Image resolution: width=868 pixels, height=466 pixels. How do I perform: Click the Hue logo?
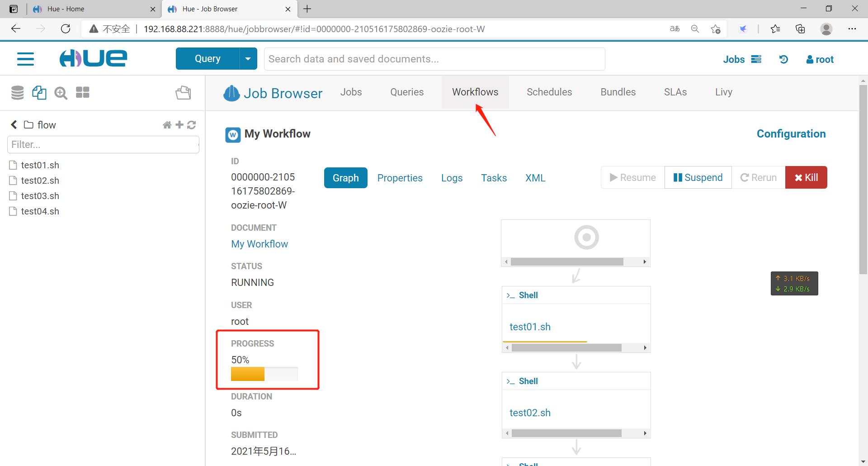click(x=93, y=59)
